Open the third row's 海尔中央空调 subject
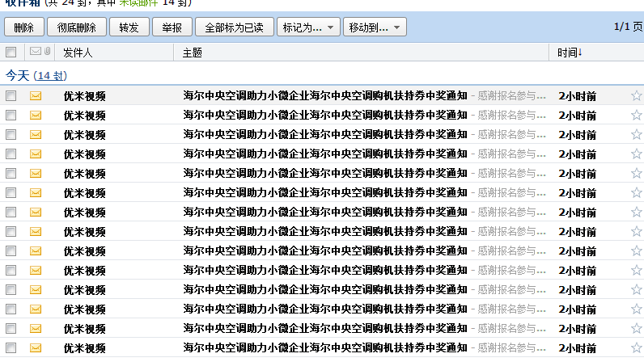Screen dimensions: 644x362 325,134
